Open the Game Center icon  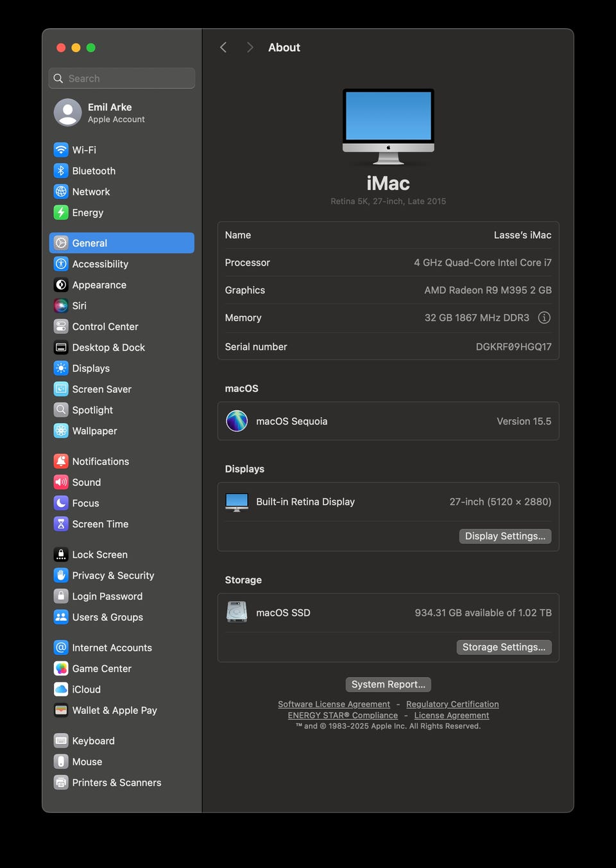point(61,668)
